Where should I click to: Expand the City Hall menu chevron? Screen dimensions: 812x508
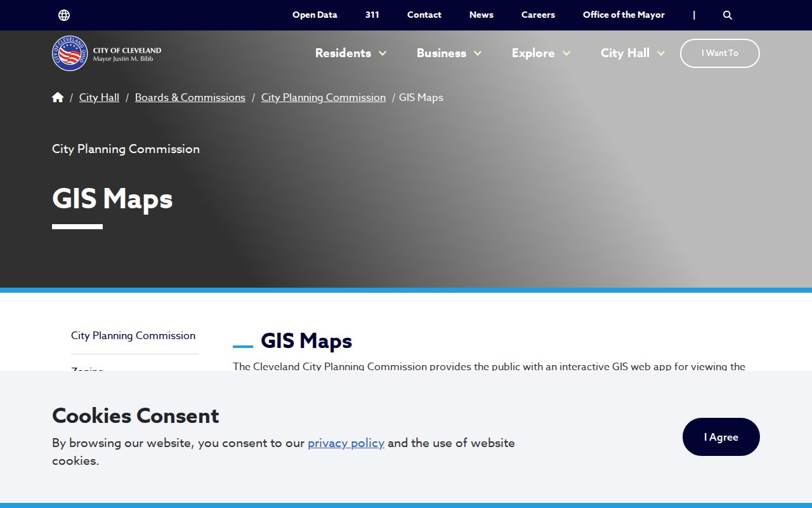click(661, 53)
